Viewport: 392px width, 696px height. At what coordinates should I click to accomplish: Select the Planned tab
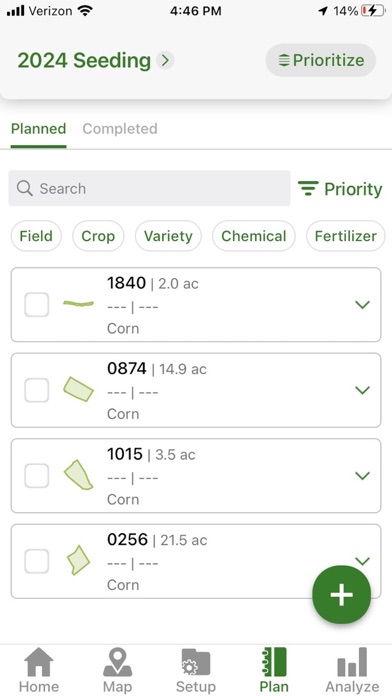point(39,129)
